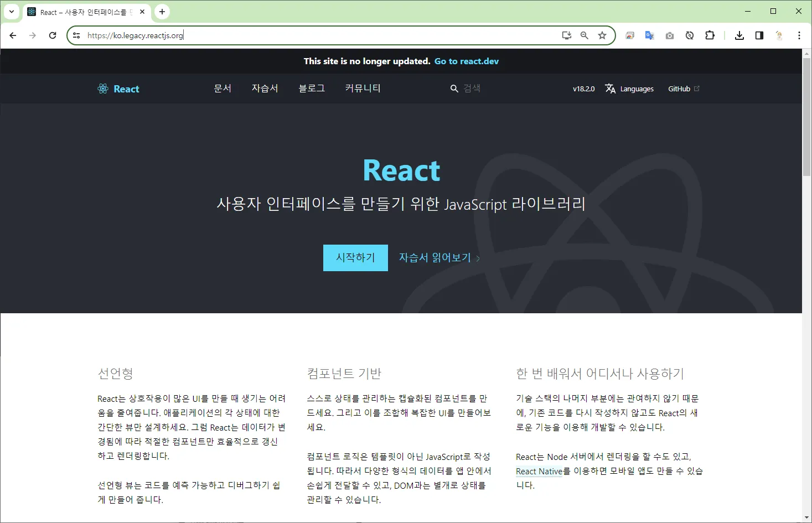812x523 pixels.
Task: Click the scrollbar up arrow
Action: (x=807, y=53)
